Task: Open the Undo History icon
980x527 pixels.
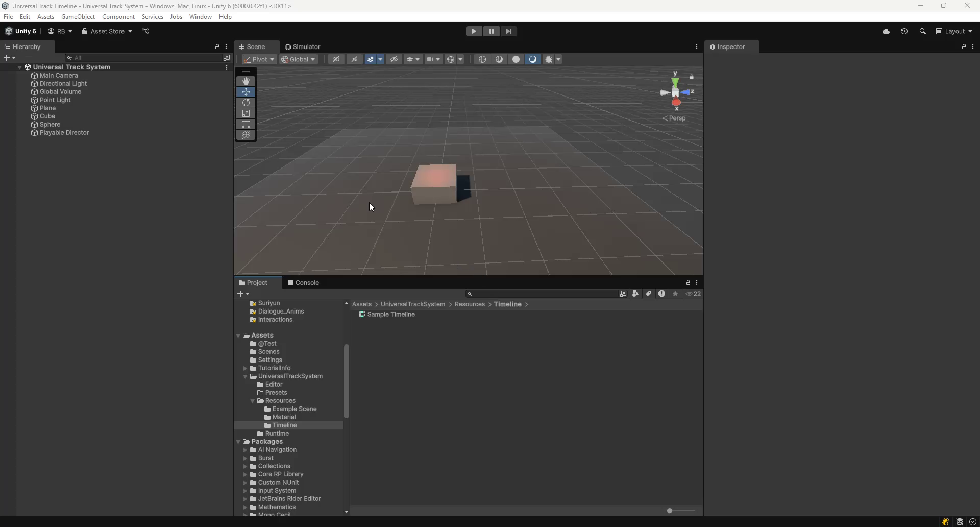Action: pos(904,31)
